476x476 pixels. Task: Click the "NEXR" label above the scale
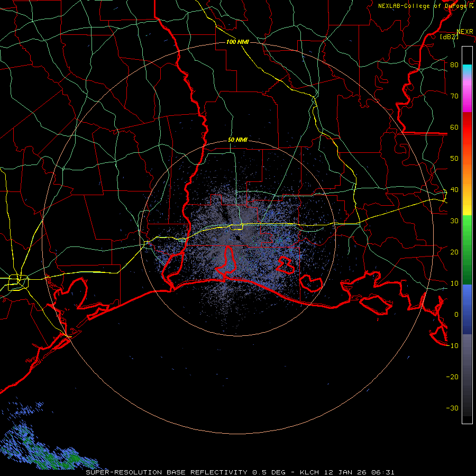pyautogui.click(x=465, y=32)
